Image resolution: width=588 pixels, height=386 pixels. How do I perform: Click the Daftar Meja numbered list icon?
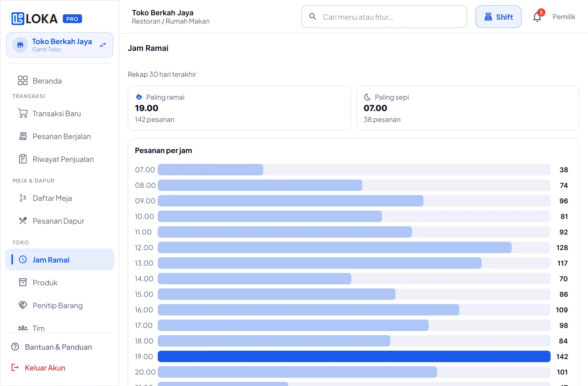pyautogui.click(x=23, y=198)
